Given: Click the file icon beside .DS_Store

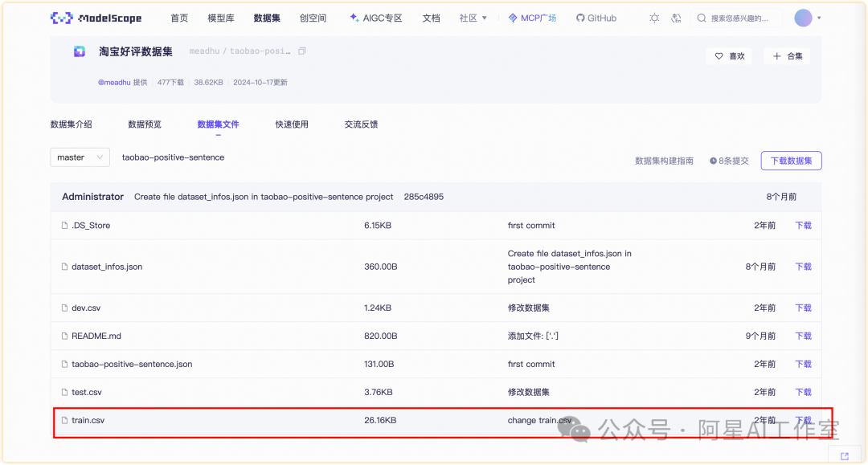Looking at the screenshot, I should click(65, 226).
